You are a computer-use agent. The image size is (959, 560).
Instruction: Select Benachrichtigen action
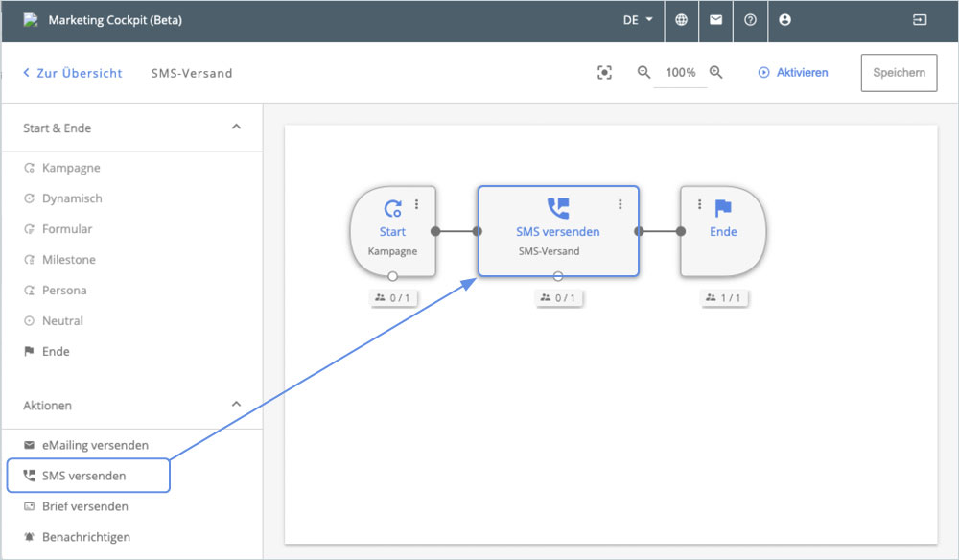(x=77, y=537)
